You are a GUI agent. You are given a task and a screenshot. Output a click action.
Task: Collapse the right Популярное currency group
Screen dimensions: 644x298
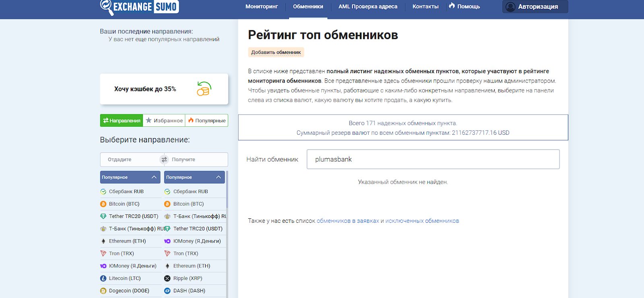[x=218, y=177]
